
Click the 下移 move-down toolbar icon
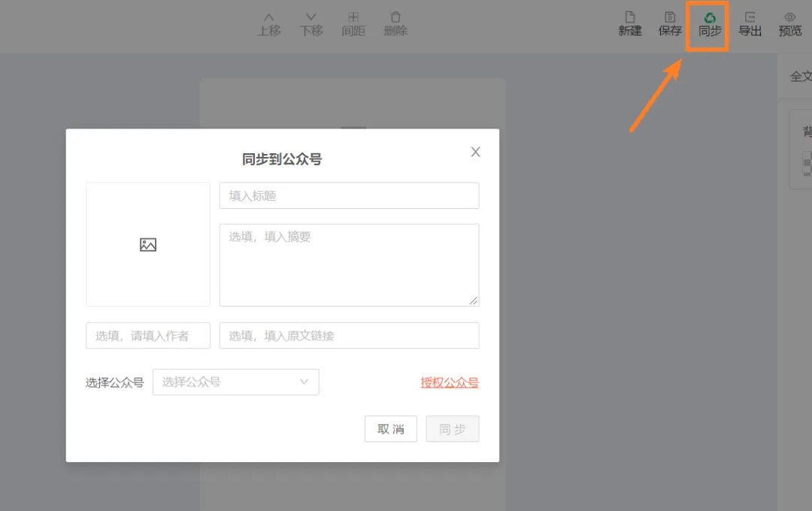click(311, 25)
